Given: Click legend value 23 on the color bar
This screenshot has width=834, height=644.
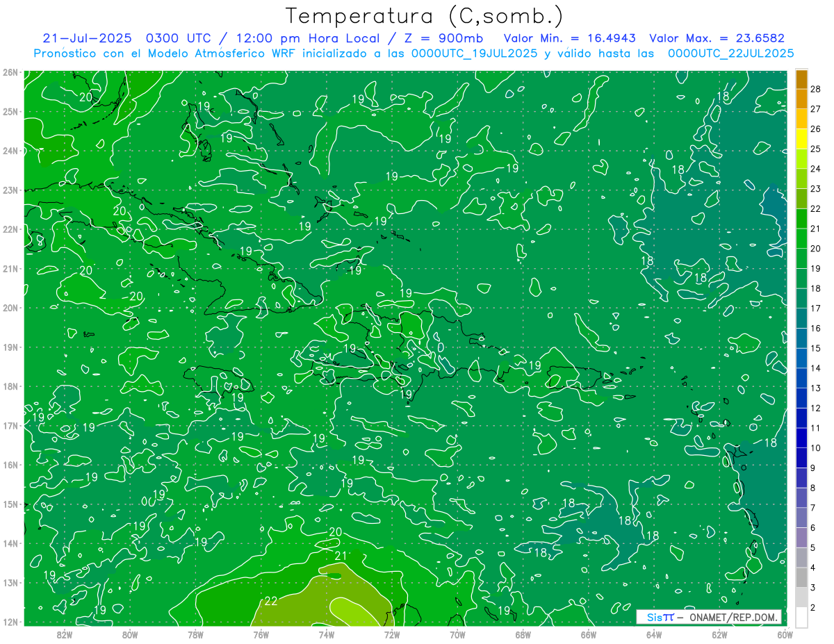Looking at the screenshot, I should click(x=815, y=188).
